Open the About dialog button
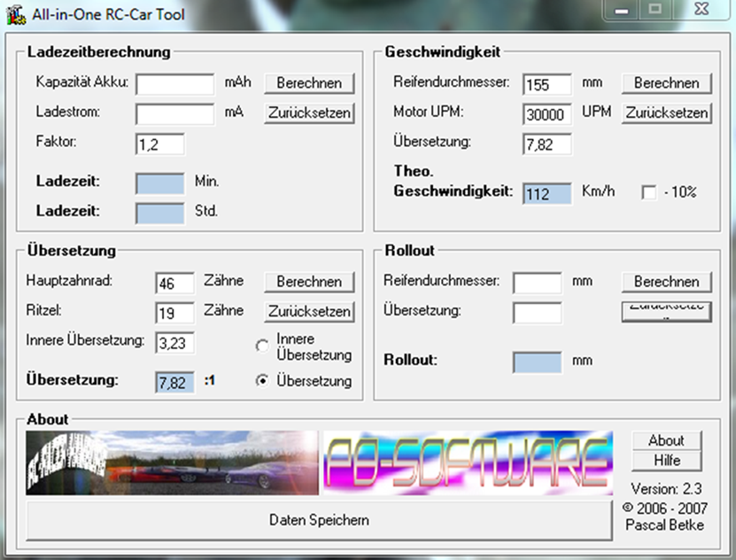Image resolution: width=736 pixels, height=560 pixels. pos(666,440)
